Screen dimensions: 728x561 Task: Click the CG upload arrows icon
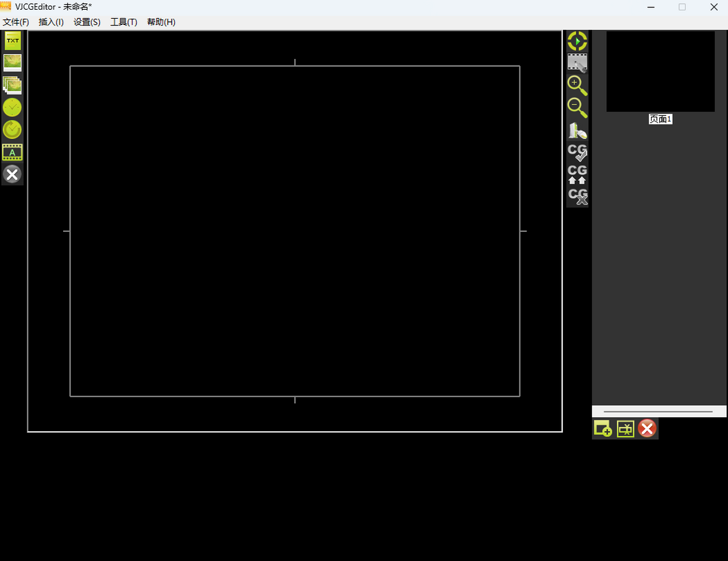point(577,174)
